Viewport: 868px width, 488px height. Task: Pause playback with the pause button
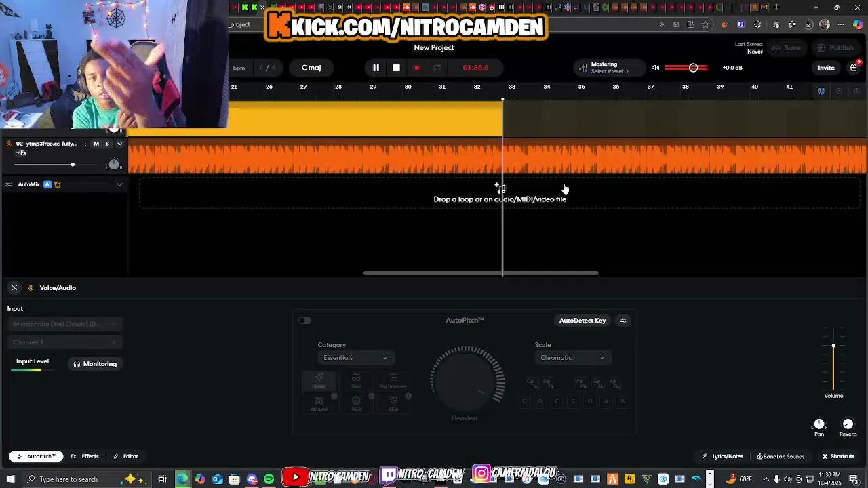[x=376, y=68]
